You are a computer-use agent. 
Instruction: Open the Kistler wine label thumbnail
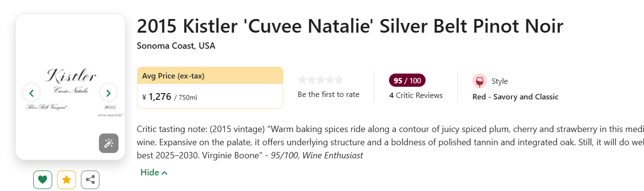tap(71, 87)
